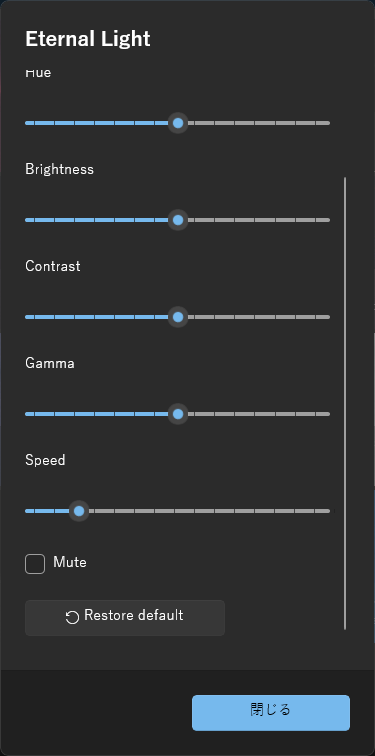Click the blue filled part of Brightness track
Viewport: 375px width, 756px height.
[96, 220]
